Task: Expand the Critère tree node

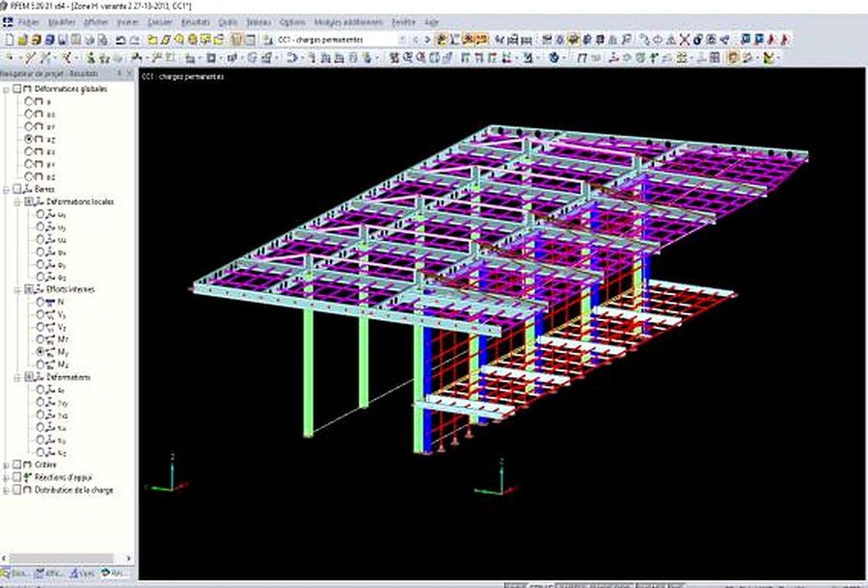Action: point(6,465)
